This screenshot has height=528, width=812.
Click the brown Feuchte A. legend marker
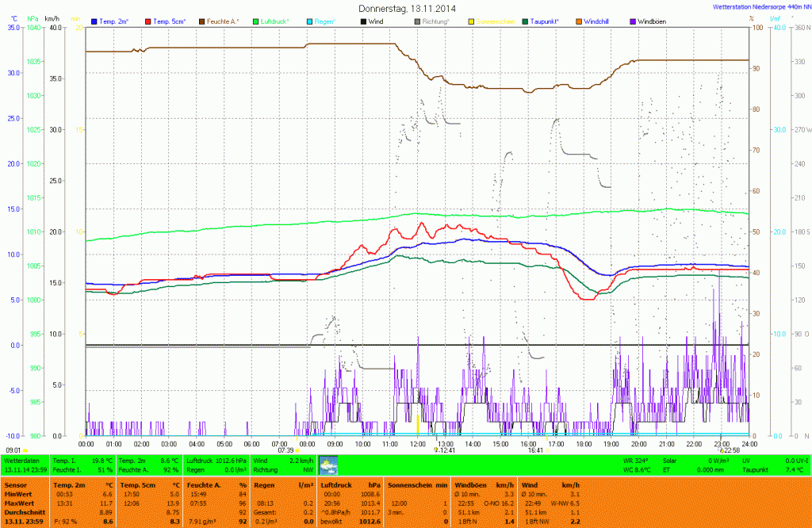tap(202, 21)
